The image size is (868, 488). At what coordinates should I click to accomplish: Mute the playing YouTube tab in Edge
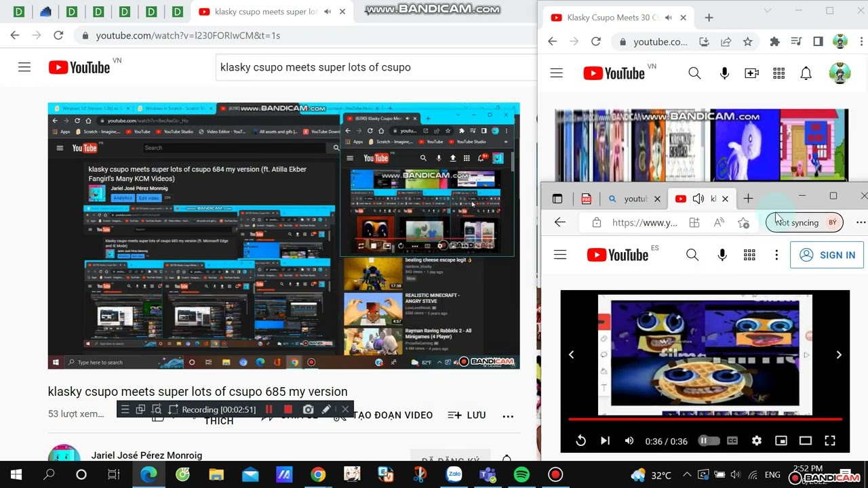click(x=698, y=199)
